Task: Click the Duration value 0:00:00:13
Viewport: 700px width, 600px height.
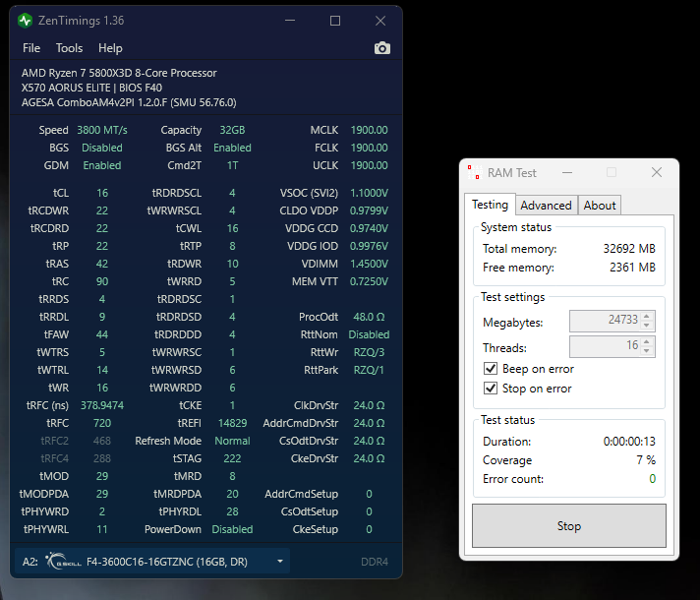Action: pyautogui.click(x=629, y=442)
